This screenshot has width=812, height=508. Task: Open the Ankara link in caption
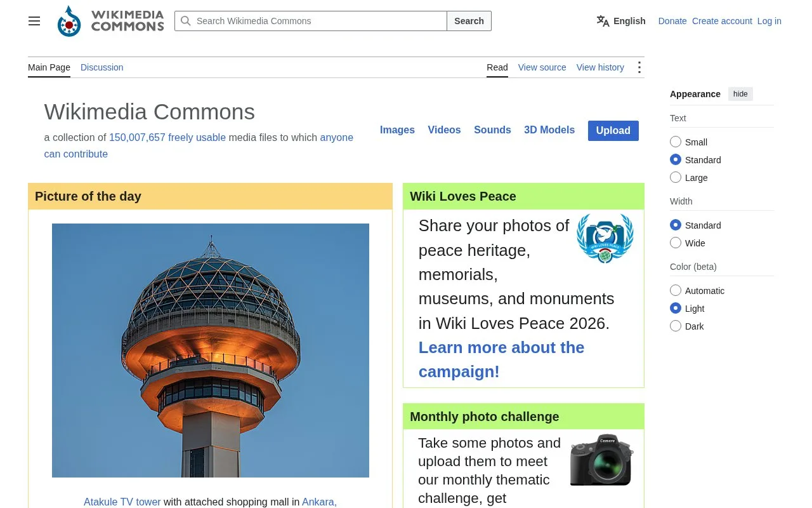point(319,502)
